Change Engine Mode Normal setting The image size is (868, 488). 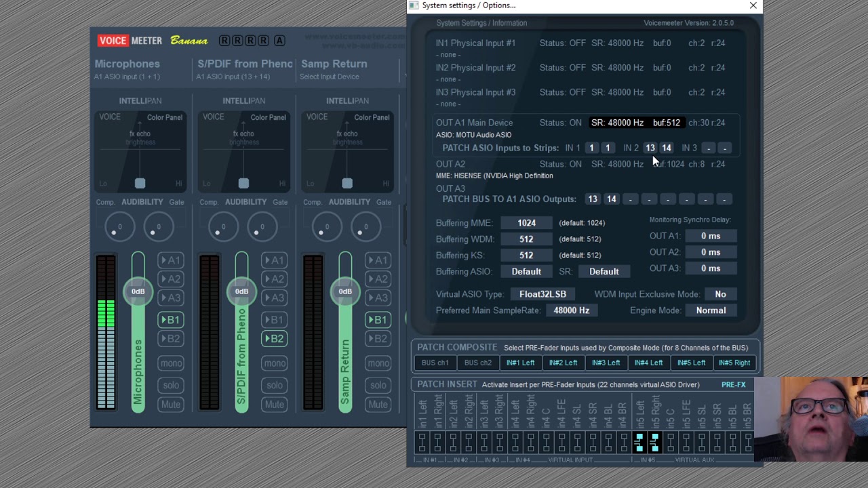pos(711,310)
